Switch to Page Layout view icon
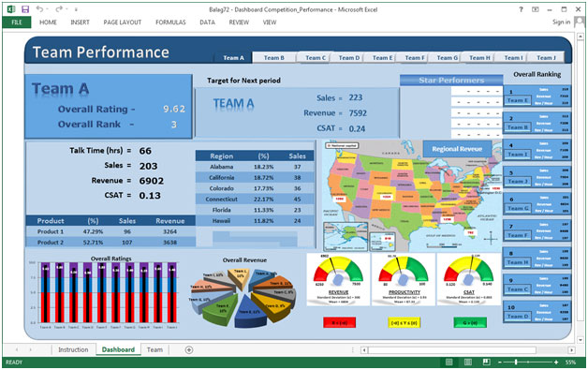 click(x=468, y=363)
